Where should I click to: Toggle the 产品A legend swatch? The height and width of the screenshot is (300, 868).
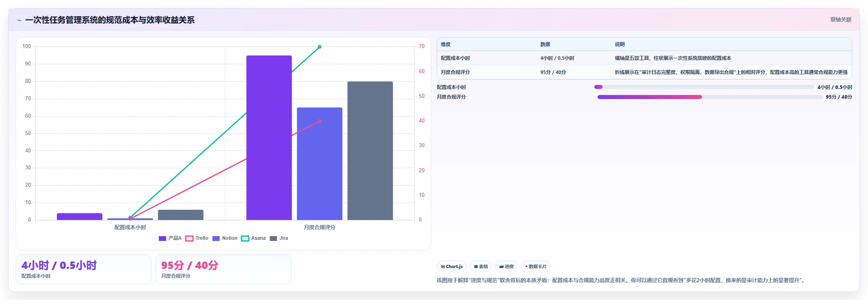tap(162, 239)
